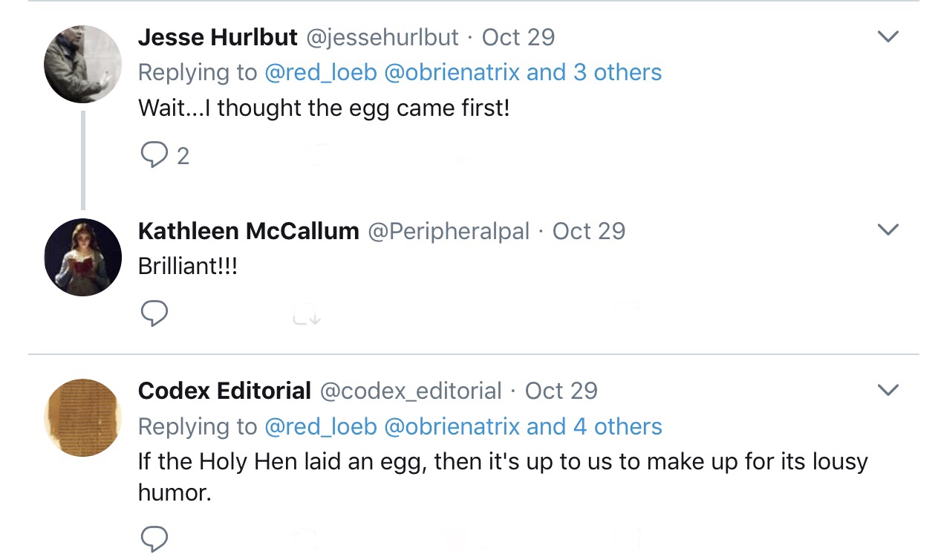Go to Kathleen McCallum's profile via her name
938x560 pixels.
click(248, 231)
